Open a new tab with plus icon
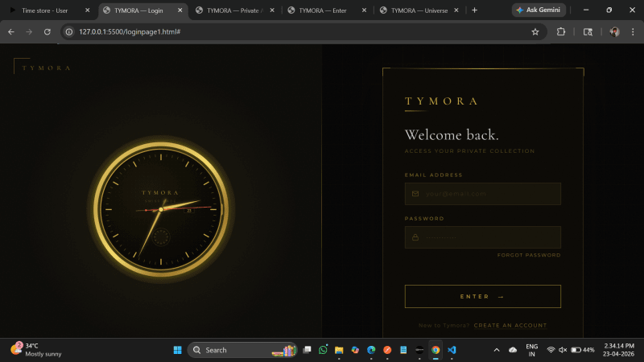The width and height of the screenshot is (644, 362). [474, 10]
